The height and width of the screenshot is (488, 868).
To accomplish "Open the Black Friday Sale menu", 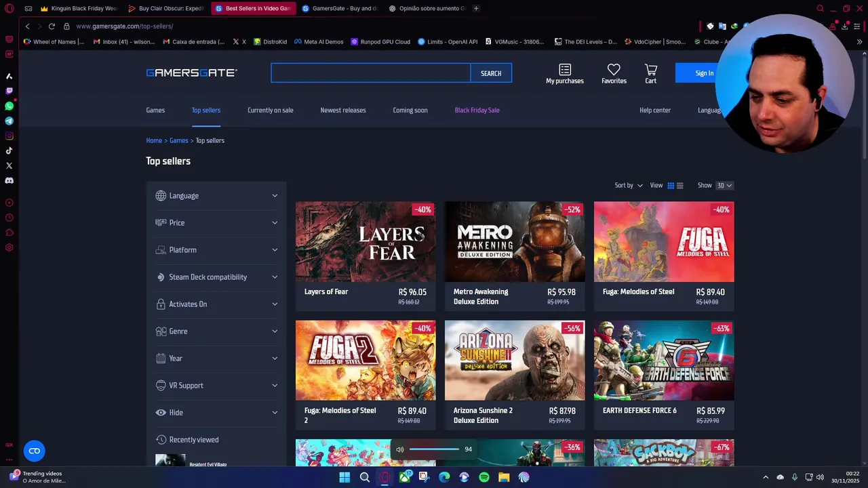I will (x=477, y=110).
